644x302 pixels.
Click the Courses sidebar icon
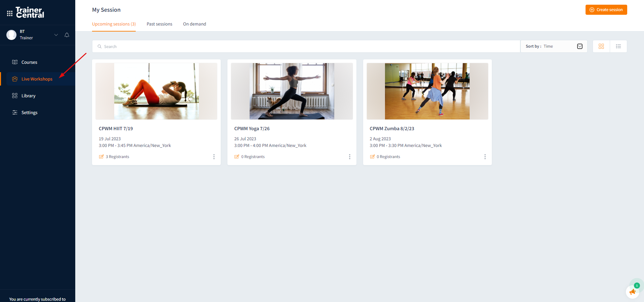pos(15,62)
